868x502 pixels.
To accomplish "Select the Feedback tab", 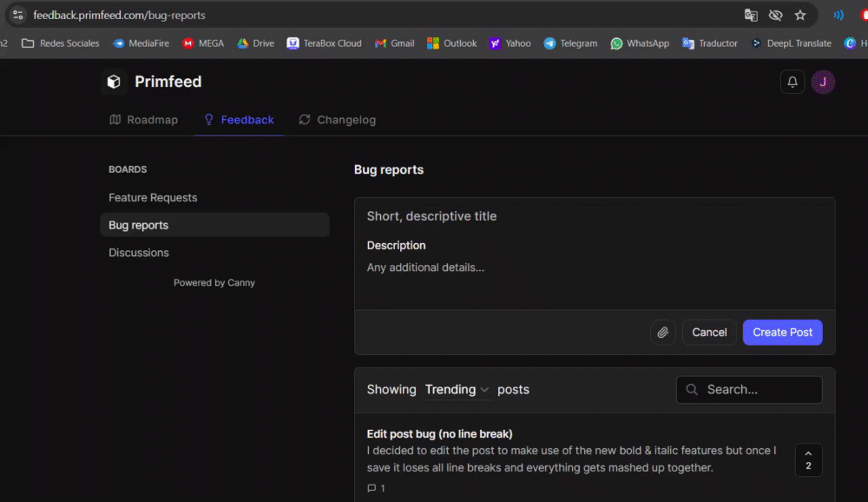I will point(240,120).
